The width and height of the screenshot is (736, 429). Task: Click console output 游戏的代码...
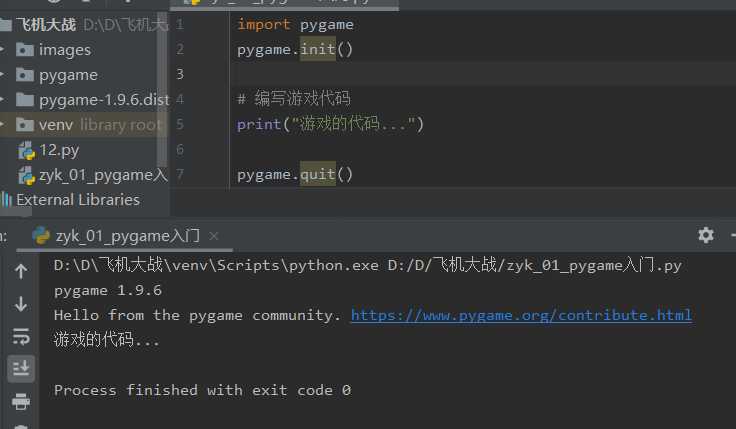(x=107, y=339)
